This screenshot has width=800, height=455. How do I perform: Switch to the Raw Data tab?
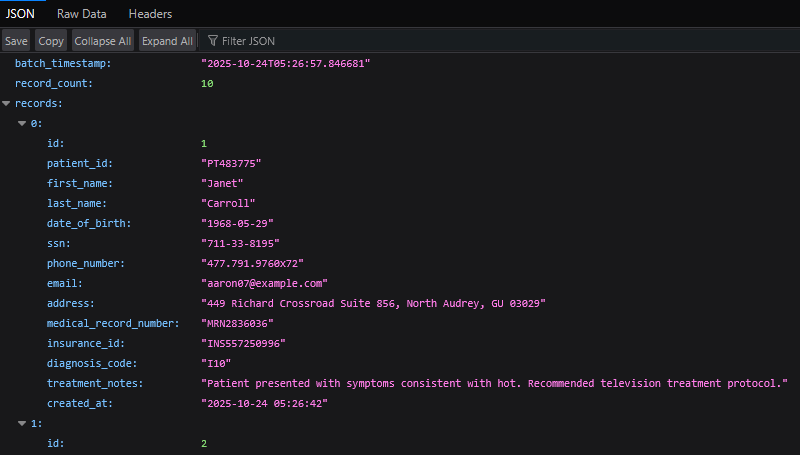[x=82, y=14]
